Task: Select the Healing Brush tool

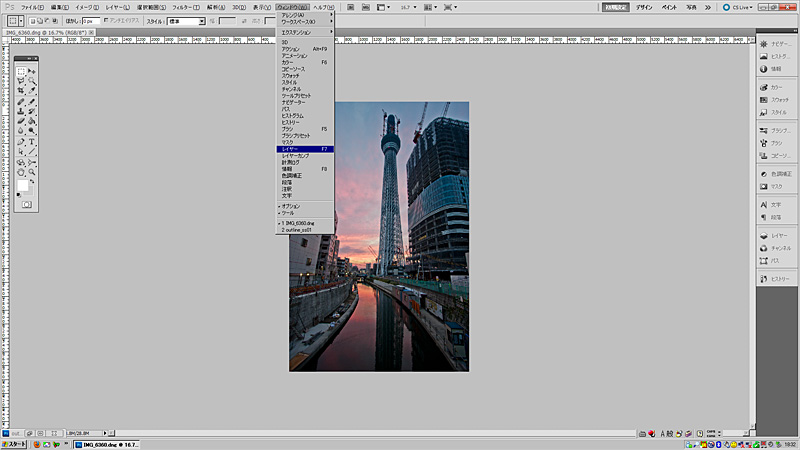Action: tap(21, 102)
